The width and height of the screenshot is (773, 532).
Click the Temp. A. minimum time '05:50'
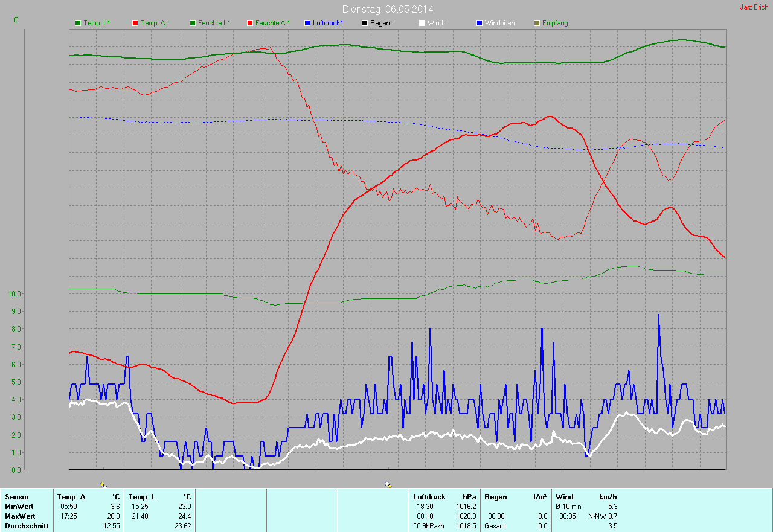pyautogui.click(x=69, y=507)
